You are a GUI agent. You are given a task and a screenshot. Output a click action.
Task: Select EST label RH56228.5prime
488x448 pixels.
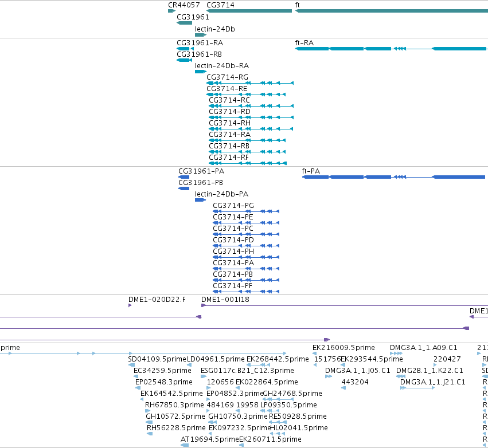point(176,429)
